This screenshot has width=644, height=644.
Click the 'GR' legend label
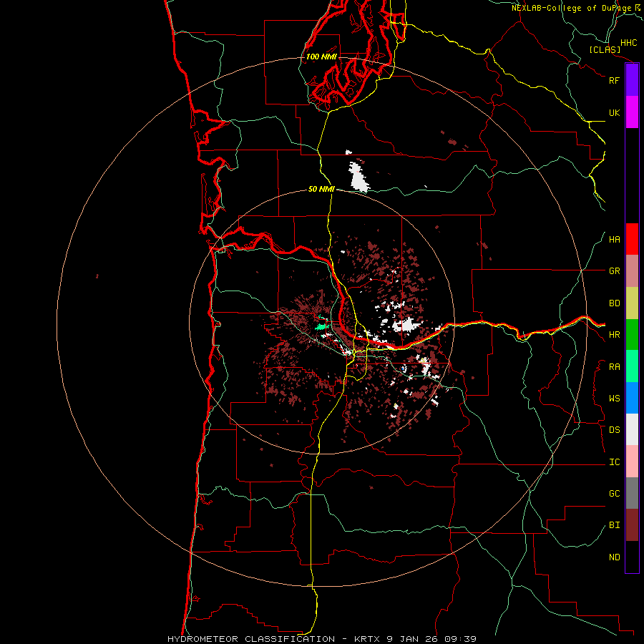click(x=614, y=271)
